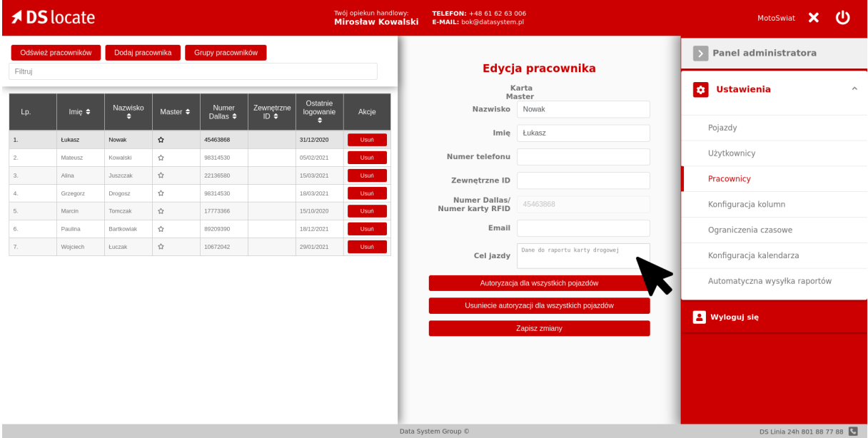Click the Imię field containing Łukasz
The image size is (868, 438).
click(x=583, y=133)
